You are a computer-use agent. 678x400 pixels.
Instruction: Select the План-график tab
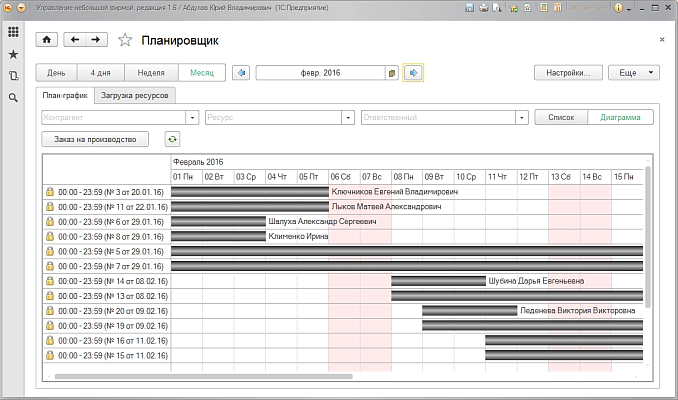click(x=64, y=95)
